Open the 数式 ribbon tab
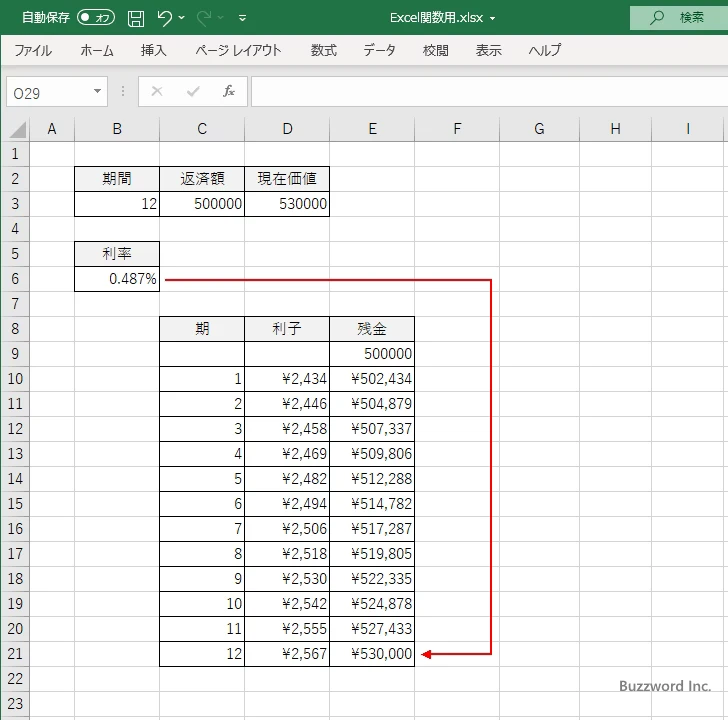This screenshot has width=728, height=720. [x=324, y=50]
